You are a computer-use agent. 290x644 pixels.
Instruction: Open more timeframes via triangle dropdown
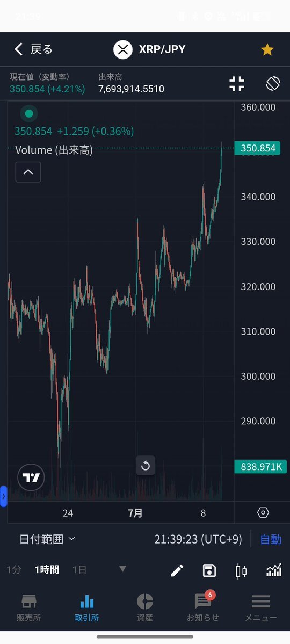[x=122, y=569]
